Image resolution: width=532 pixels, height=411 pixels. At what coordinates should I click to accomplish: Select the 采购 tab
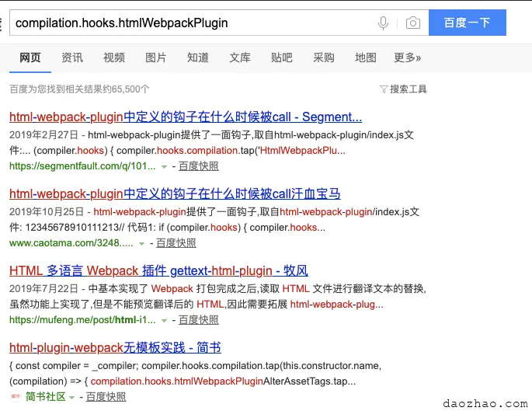(x=324, y=57)
